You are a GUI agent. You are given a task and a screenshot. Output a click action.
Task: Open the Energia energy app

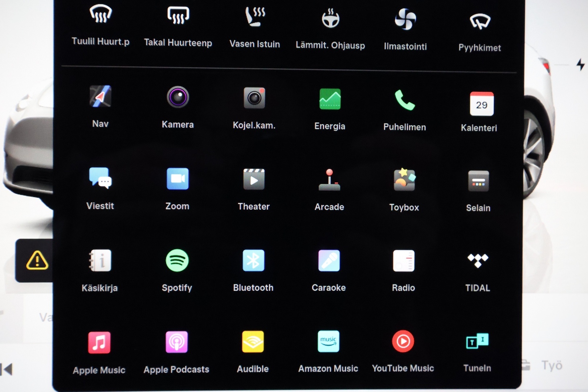click(x=330, y=99)
